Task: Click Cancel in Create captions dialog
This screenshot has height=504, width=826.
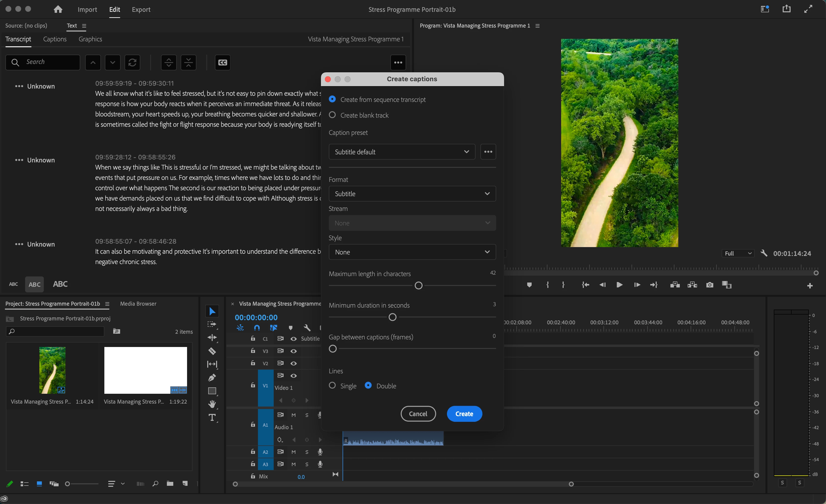Action: 418,414
